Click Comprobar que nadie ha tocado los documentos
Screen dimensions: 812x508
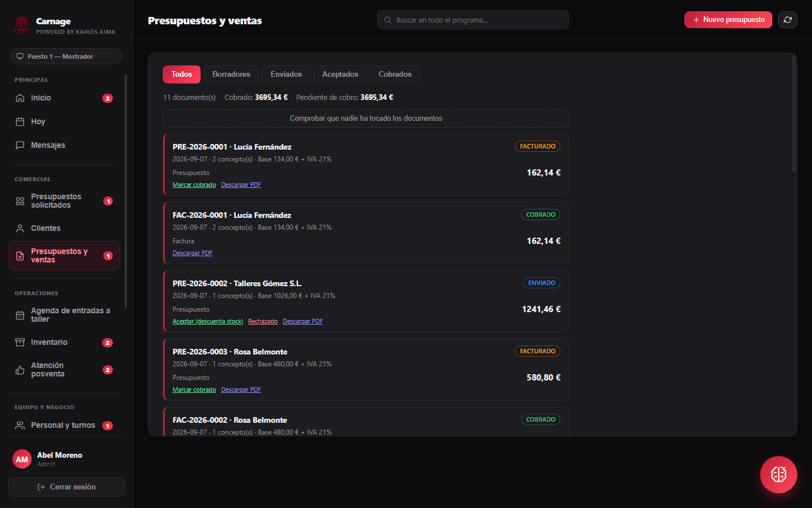coord(366,119)
